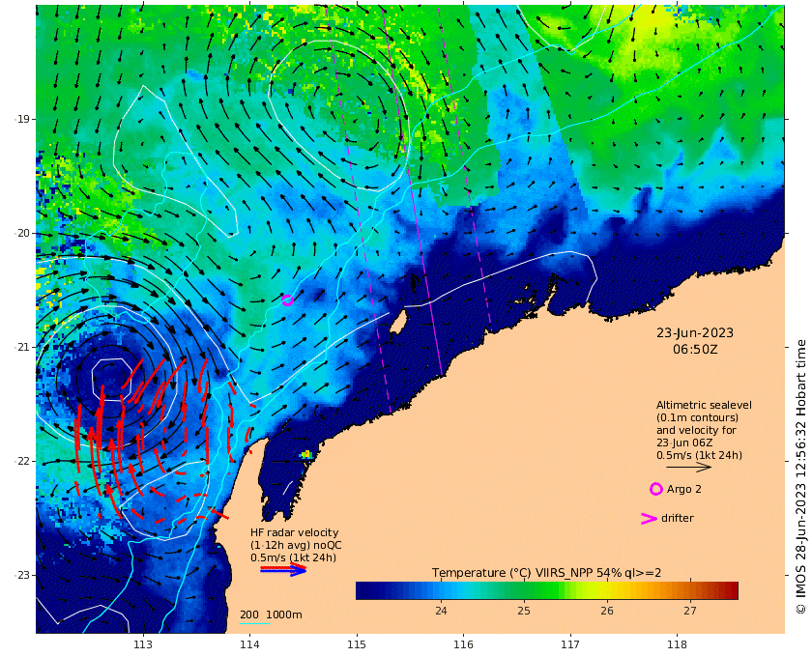Click longitude axis label 114
812x657 pixels.
pyautogui.click(x=249, y=644)
